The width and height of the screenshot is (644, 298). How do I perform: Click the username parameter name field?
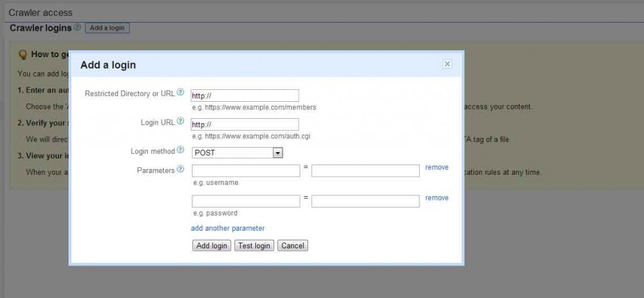[x=246, y=171]
